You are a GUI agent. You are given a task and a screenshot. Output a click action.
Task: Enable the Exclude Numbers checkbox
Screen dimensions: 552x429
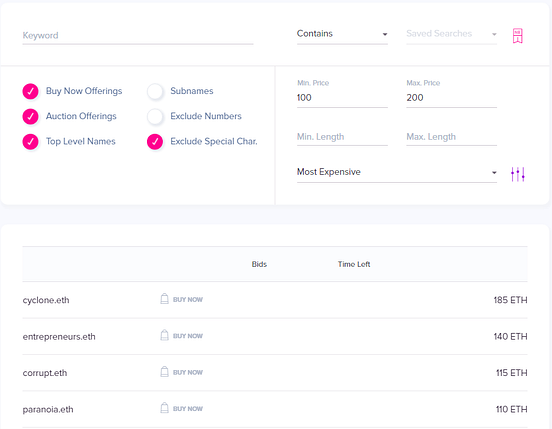click(x=155, y=116)
